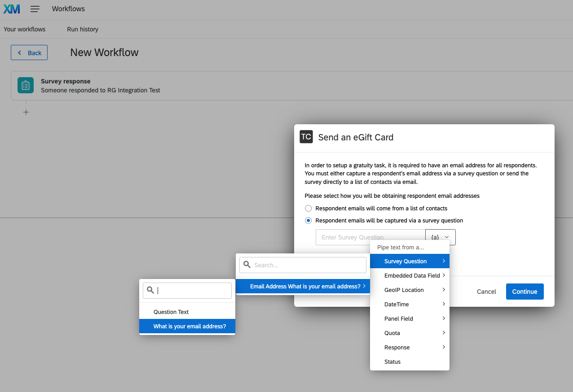Choose the Email Address question entry
Image resolution: width=573 pixels, height=392 pixels.
(x=302, y=286)
